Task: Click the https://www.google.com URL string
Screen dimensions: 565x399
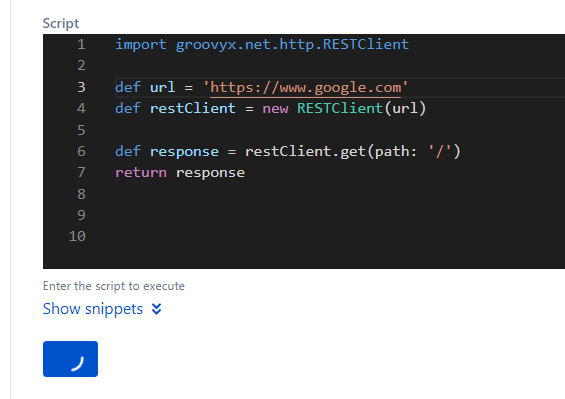Action: [x=306, y=87]
